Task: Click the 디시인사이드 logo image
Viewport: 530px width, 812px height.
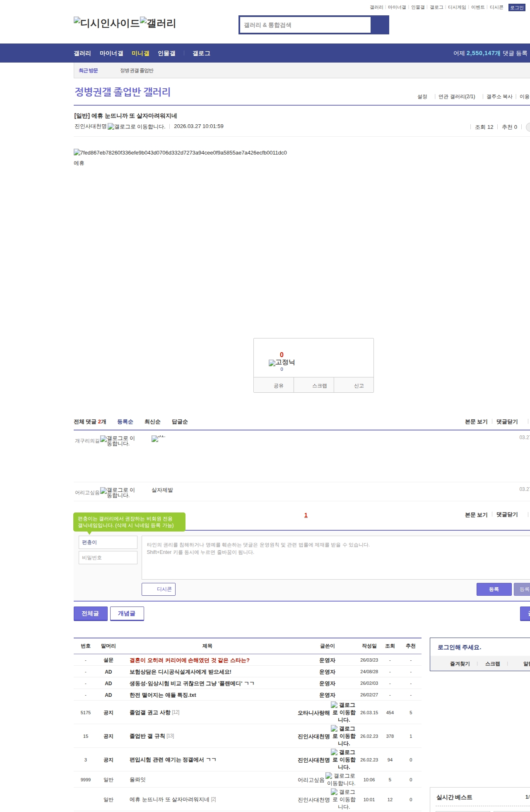Action: (x=106, y=23)
